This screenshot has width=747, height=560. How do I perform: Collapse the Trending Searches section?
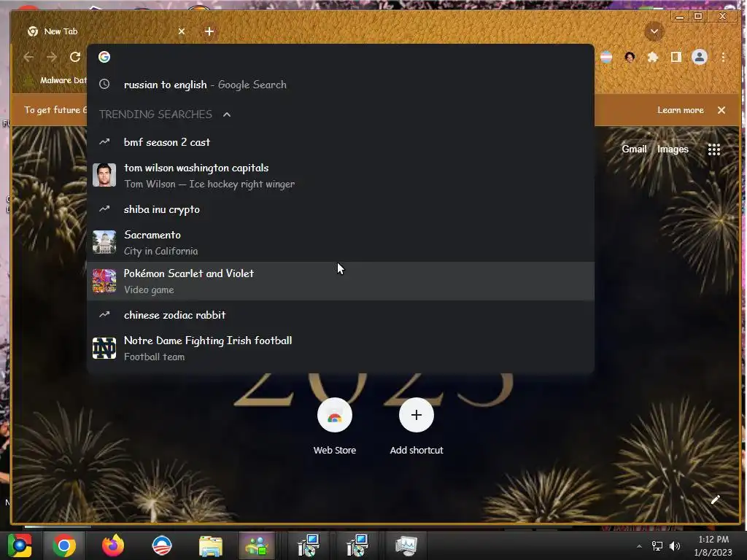coord(227,114)
